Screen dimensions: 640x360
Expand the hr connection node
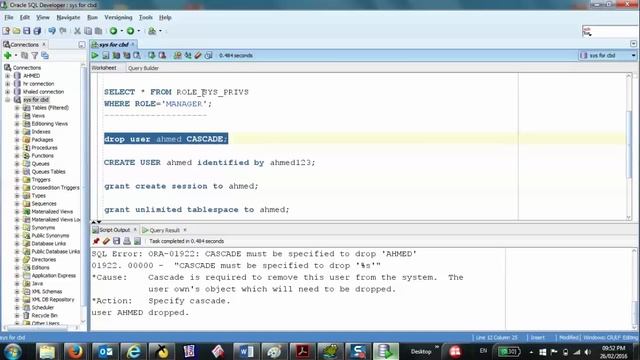[7, 84]
